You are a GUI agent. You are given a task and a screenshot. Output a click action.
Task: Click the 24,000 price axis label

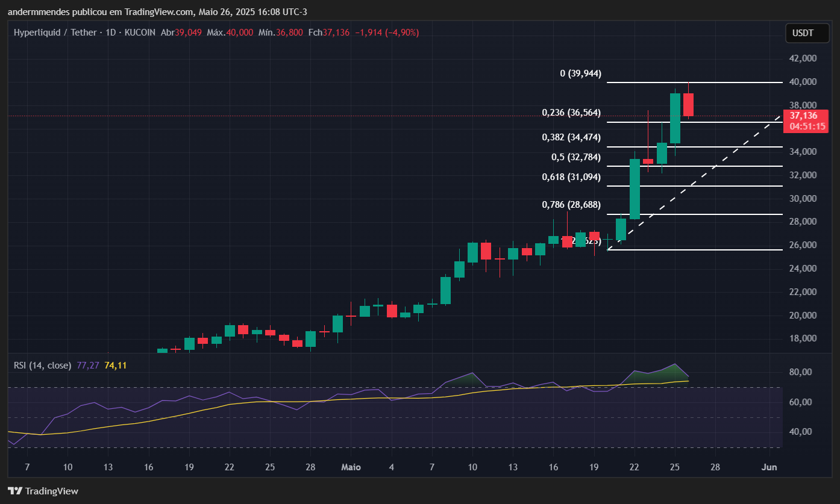tap(803, 269)
